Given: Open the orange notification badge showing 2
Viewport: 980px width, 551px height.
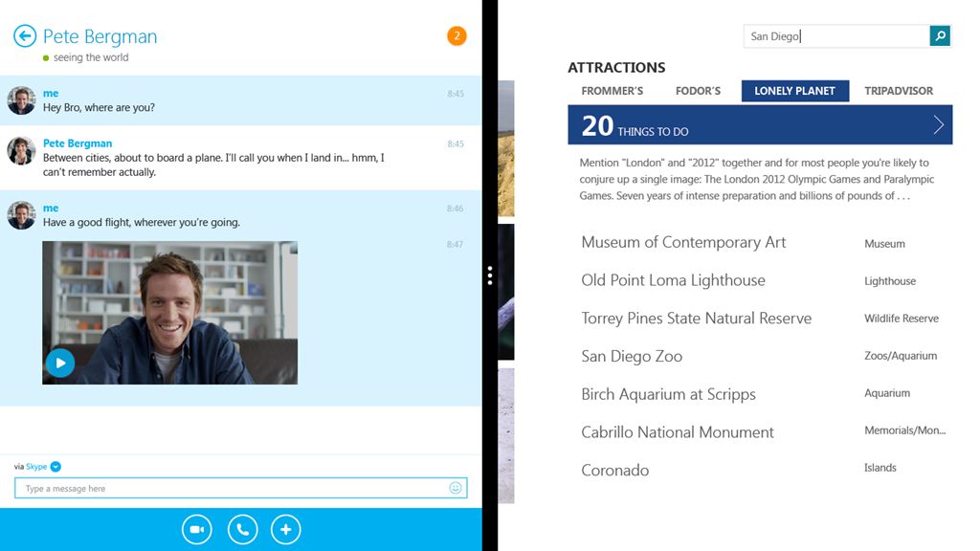Looking at the screenshot, I should (x=457, y=36).
